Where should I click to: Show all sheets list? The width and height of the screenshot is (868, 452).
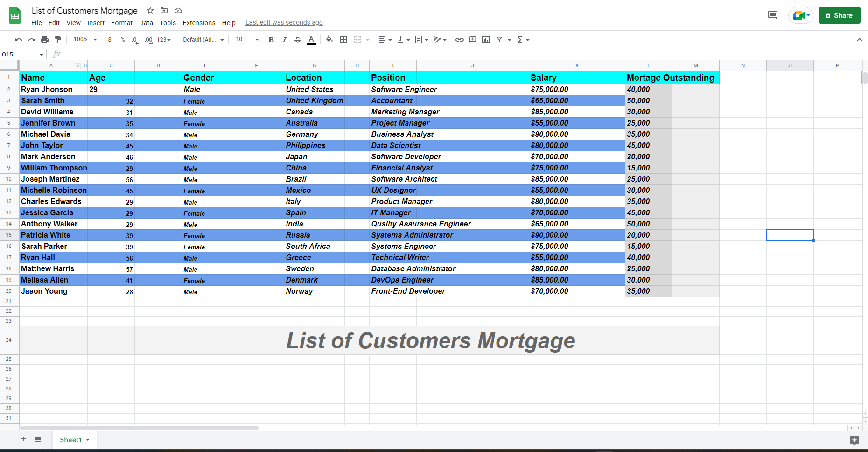click(38, 439)
